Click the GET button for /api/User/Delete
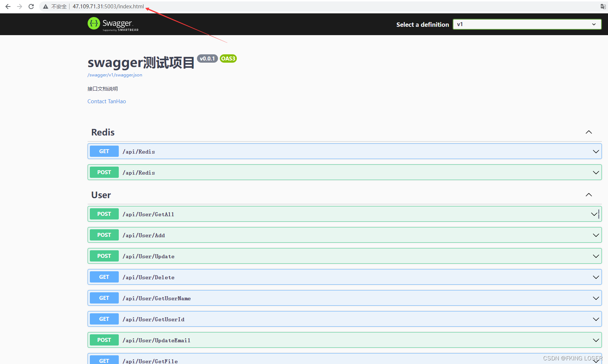The image size is (608, 364). tap(104, 277)
